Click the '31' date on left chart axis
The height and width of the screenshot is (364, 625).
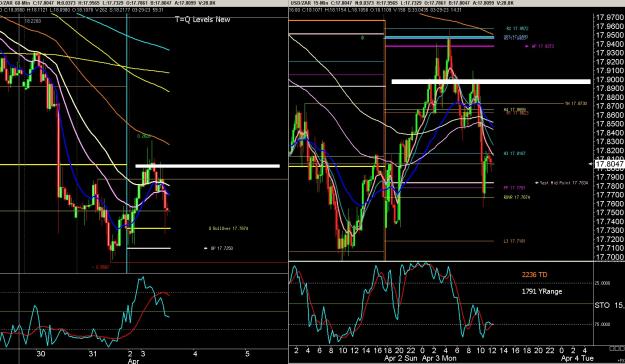(93, 354)
